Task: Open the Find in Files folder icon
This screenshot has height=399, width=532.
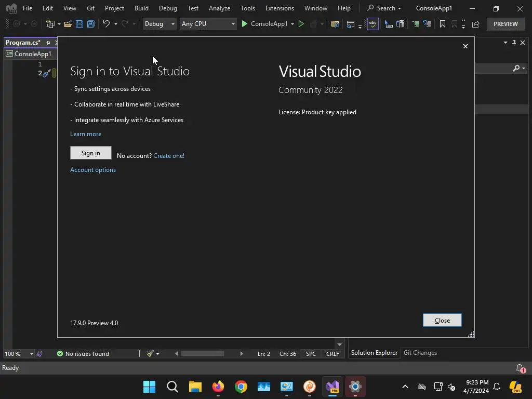Action: pos(335,24)
